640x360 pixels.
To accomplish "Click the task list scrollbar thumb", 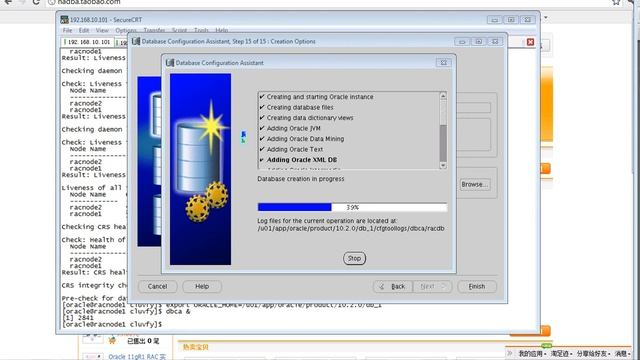I will point(443,143).
